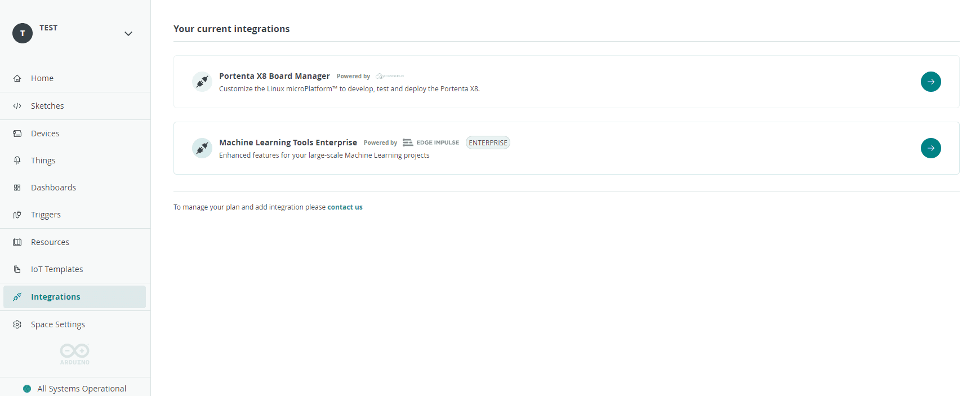
Task: Click the Dashboards grid icon
Action: (17, 188)
